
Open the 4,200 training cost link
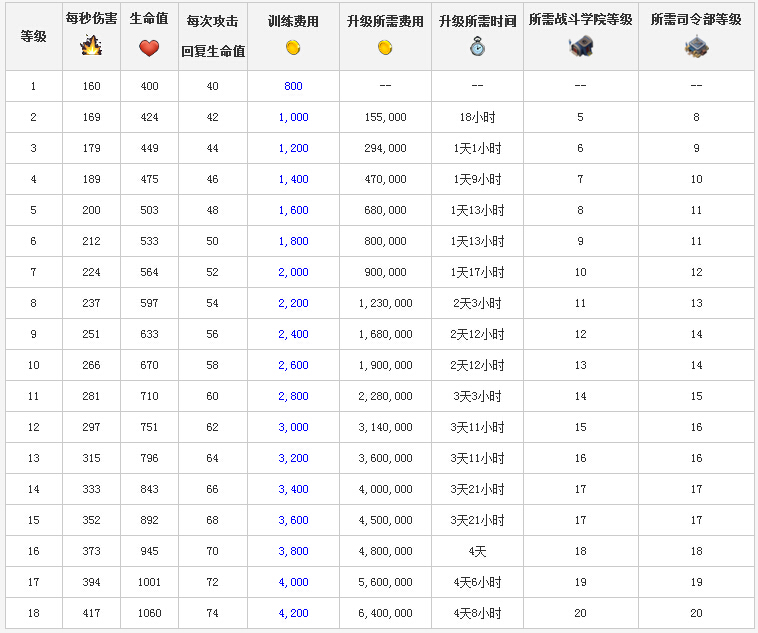[x=293, y=613]
